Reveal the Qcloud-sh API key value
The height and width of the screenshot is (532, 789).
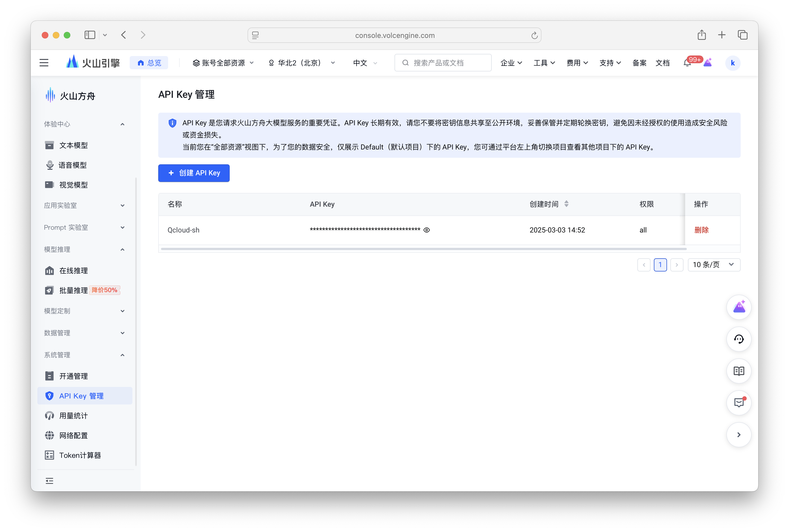[x=426, y=230]
